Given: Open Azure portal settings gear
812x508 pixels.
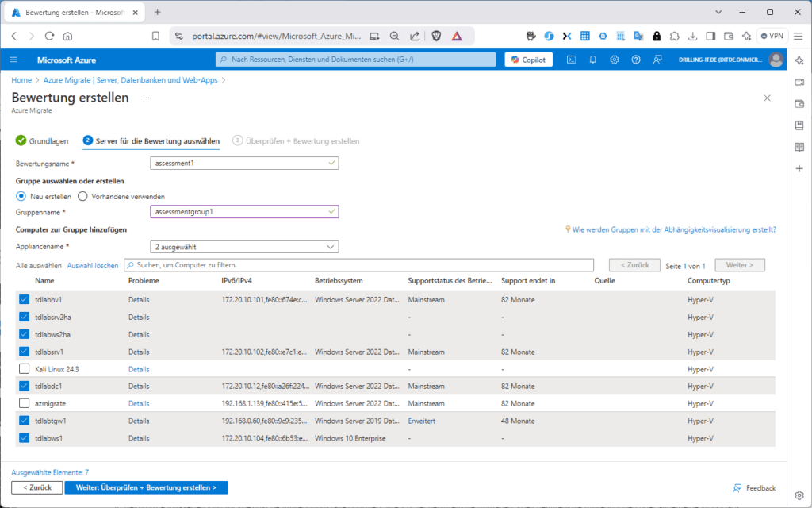Looking at the screenshot, I should (615, 60).
